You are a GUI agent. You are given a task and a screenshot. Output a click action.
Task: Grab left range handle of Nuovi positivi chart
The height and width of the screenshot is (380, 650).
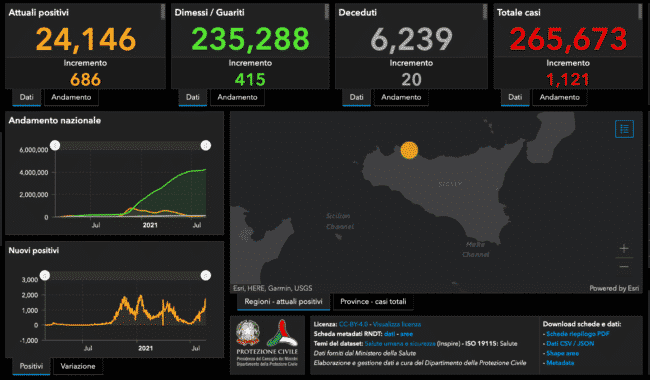45,275
